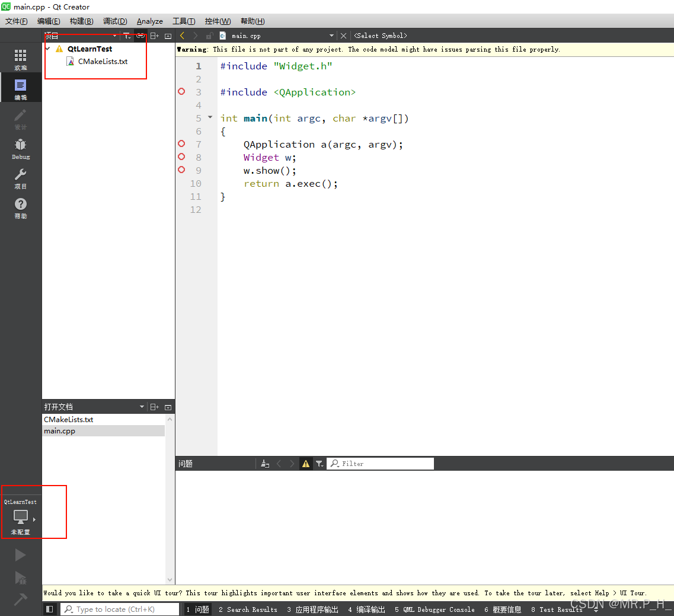Open QtLearnTest kit selector monitor icon
674x616 pixels.
[x=20, y=517]
